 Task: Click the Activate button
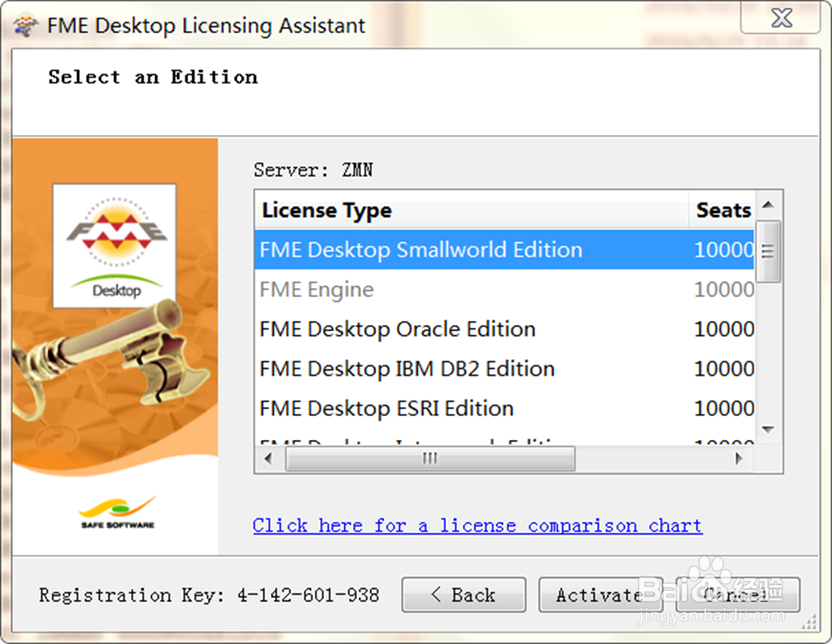[x=601, y=595]
